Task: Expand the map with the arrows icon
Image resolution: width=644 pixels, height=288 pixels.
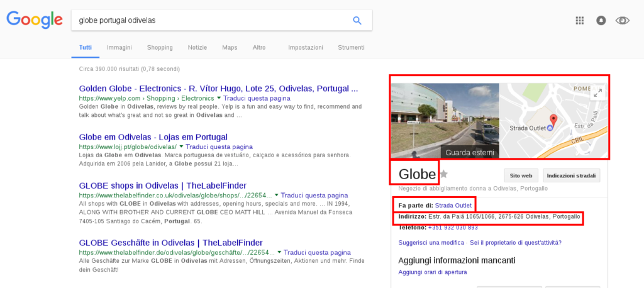Action: 598,93
